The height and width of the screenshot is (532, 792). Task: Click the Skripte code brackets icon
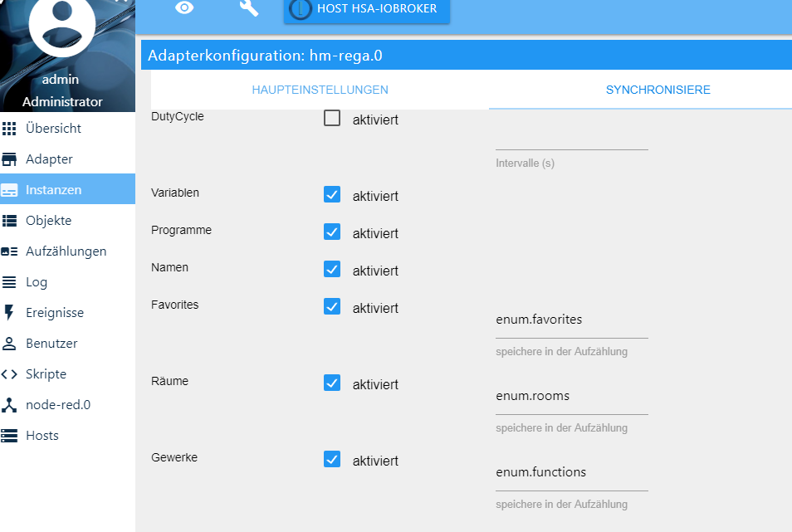9,374
